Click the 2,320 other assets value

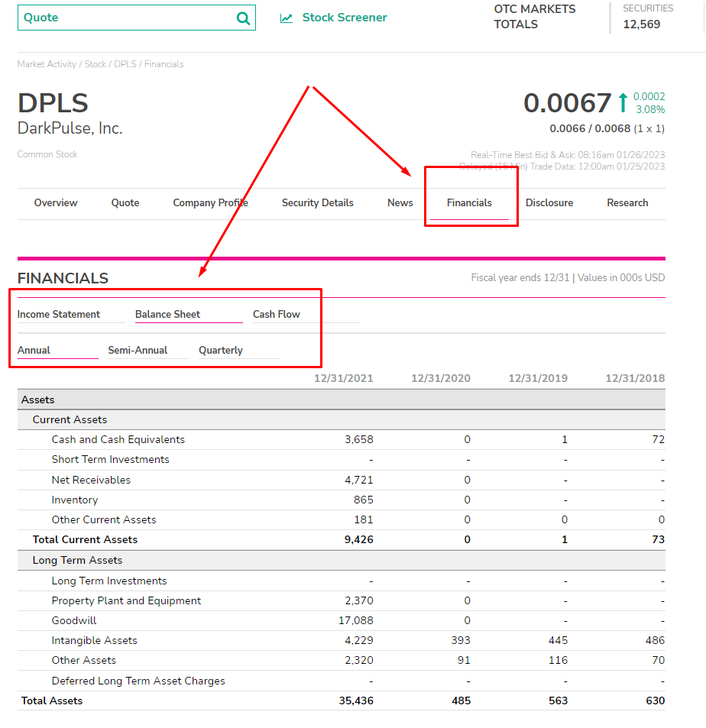click(358, 661)
